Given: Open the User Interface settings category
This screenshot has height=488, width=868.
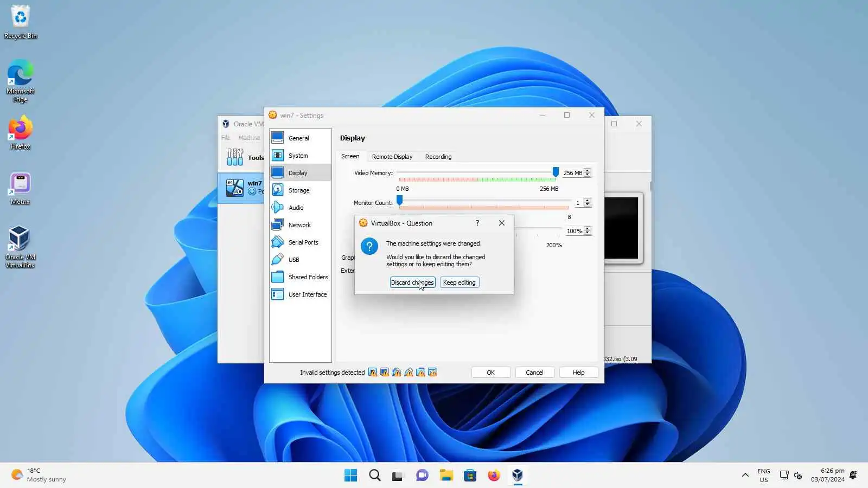Looking at the screenshot, I should [x=301, y=294].
